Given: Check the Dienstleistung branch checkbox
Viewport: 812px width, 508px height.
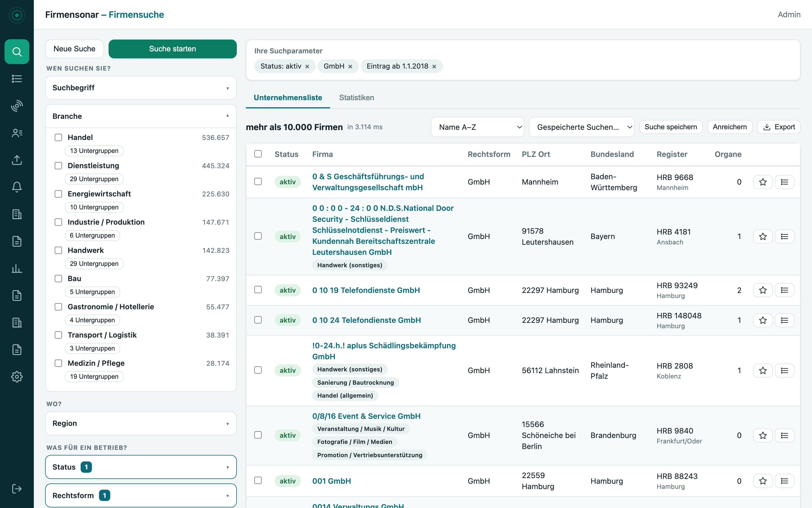Looking at the screenshot, I should 58,166.
